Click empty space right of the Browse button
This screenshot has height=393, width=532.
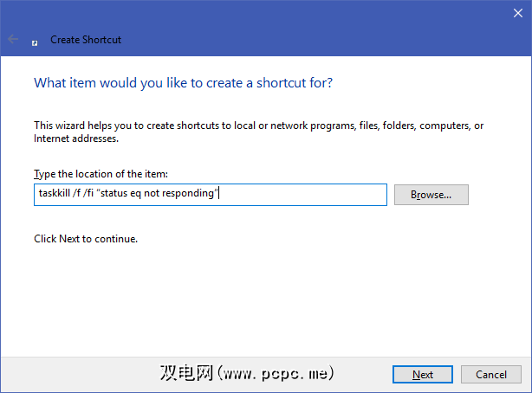498,195
